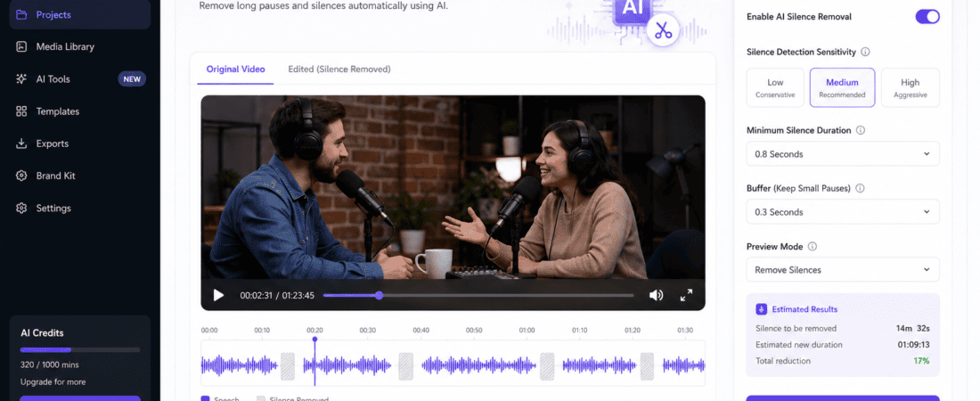Click the first removed silence block on waveform
Viewport: 980px width, 401px height.
point(288,366)
